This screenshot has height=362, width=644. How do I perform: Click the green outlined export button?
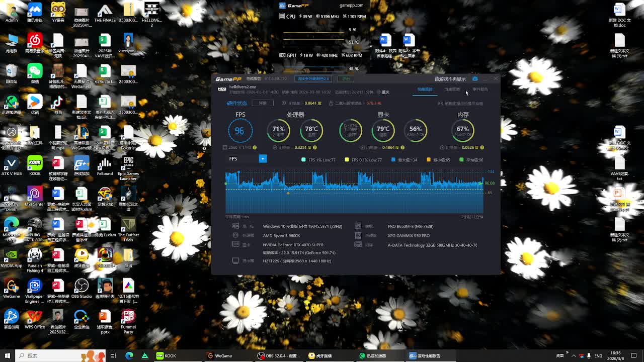346,79
